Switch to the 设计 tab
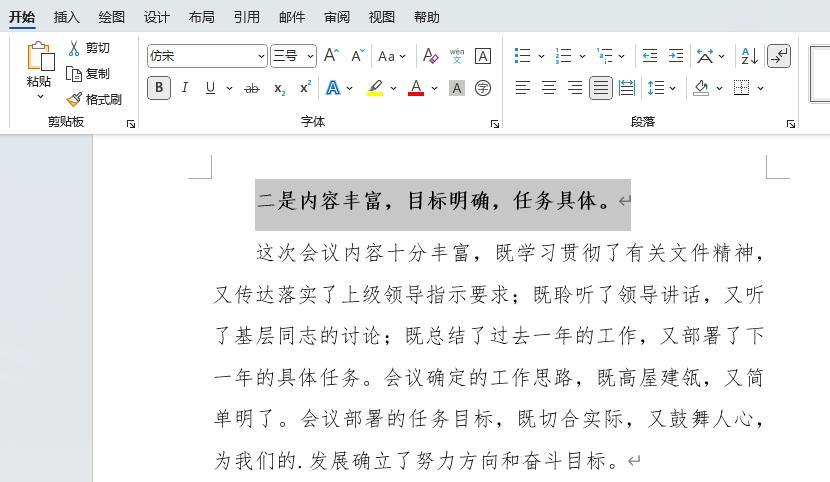830x482 pixels. (157, 17)
